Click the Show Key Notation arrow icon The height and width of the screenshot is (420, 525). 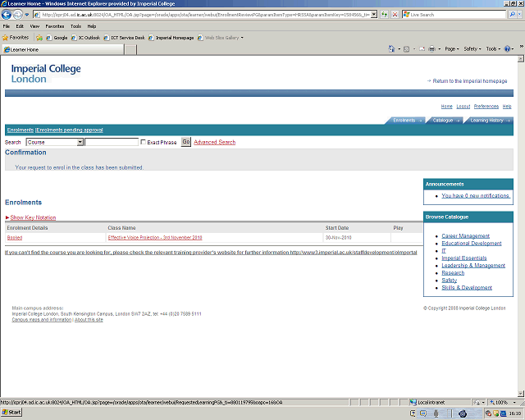point(7,217)
